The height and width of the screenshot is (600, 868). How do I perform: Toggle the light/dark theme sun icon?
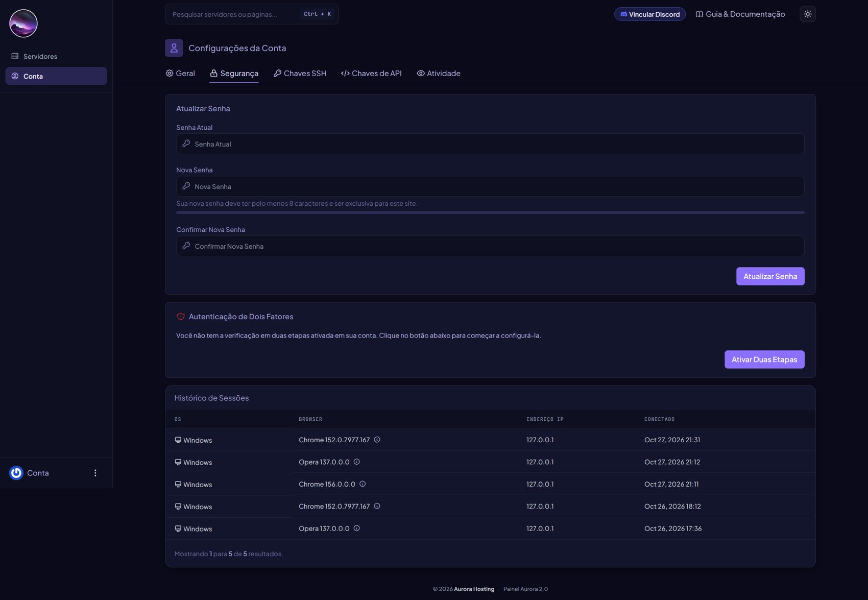click(x=807, y=14)
